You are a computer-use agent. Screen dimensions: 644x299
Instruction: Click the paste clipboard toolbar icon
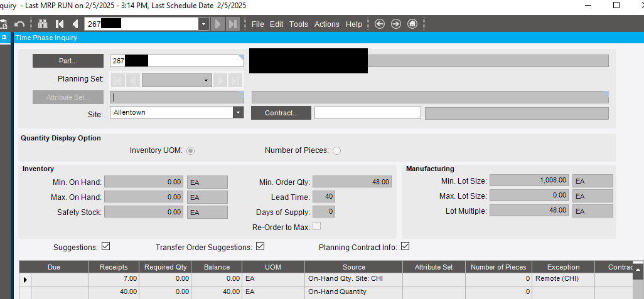[3, 24]
